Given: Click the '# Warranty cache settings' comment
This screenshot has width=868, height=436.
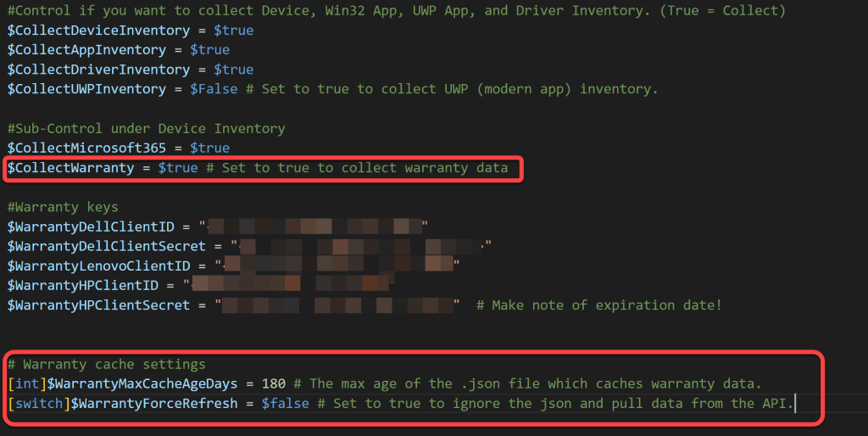Looking at the screenshot, I should (x=106, y=364).
